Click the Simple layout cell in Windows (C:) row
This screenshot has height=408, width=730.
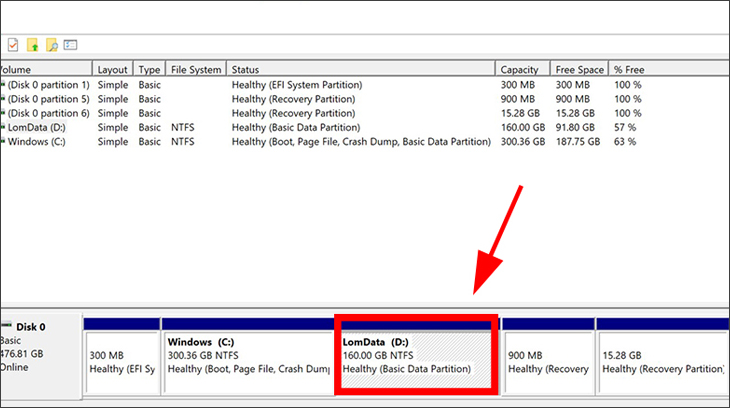113,142
